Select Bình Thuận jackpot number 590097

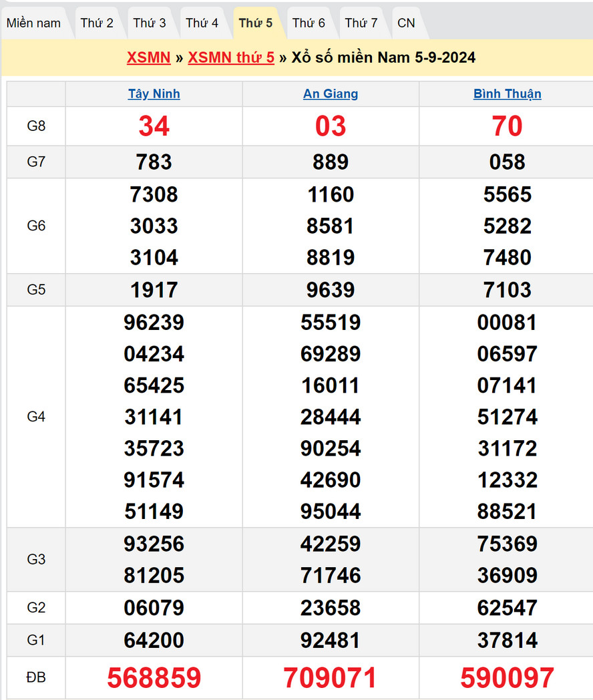click(x=507, y=678)
